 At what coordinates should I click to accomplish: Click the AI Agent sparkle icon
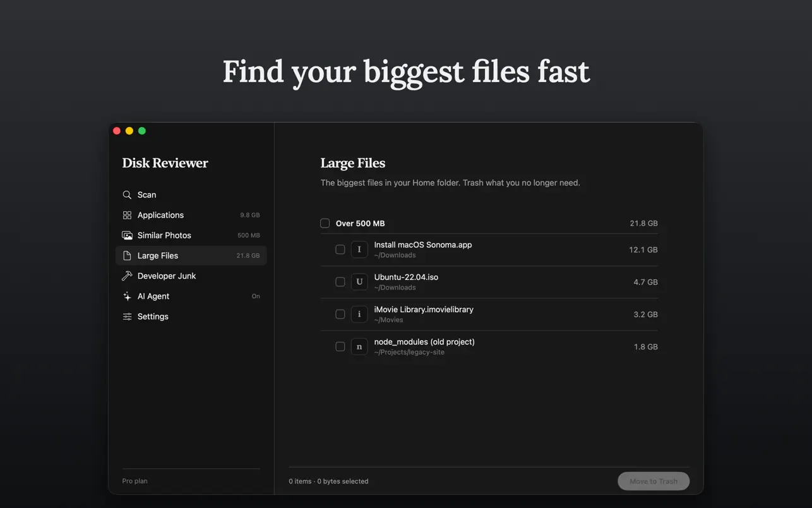point(127,296)
